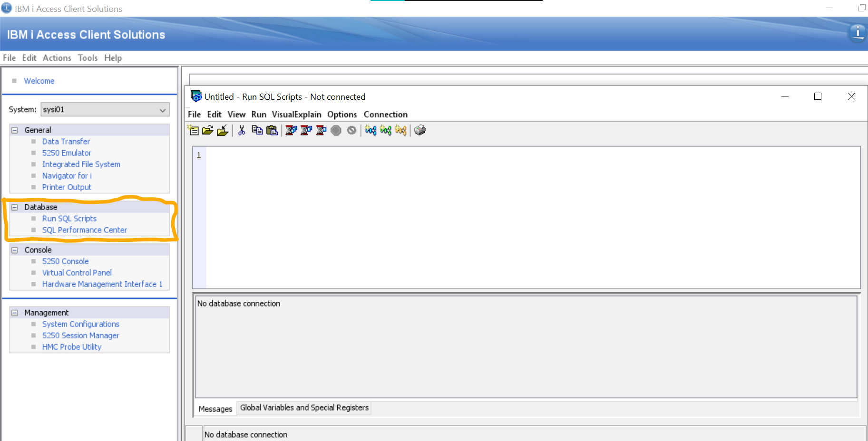Open the VisualExplain menu
The height and width of the screenshot is (441, 868).
(297, 115)
